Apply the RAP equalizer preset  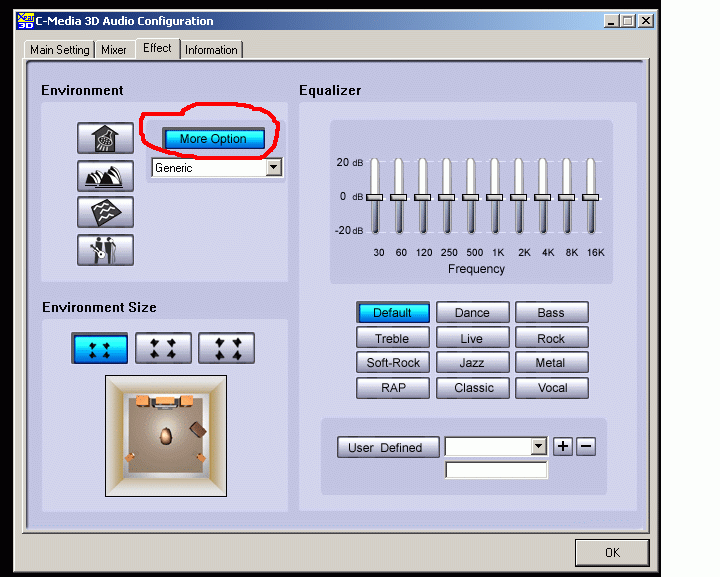[393, 388]
